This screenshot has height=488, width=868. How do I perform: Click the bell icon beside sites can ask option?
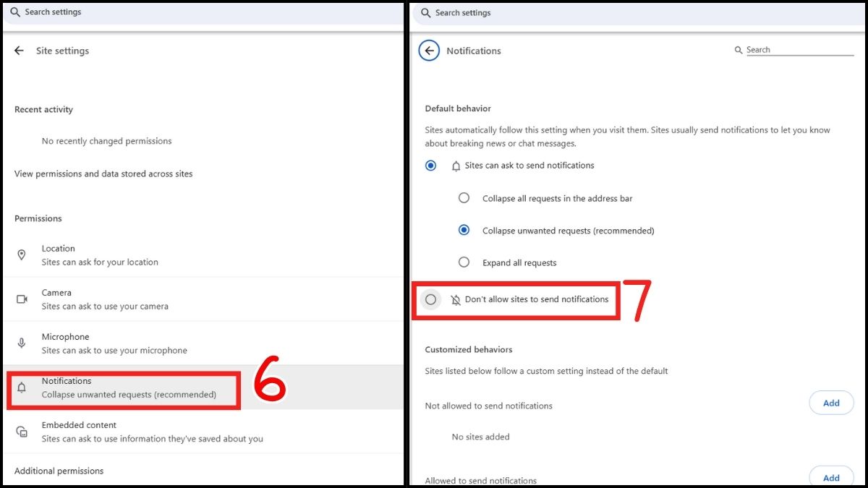tap(456, 166)
